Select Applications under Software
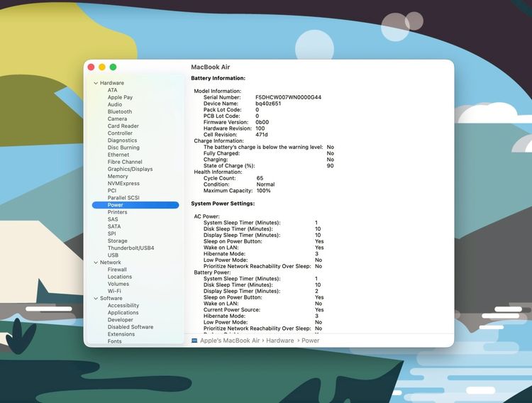This screenshot has height=403, width=532. (x=123, y=313)
